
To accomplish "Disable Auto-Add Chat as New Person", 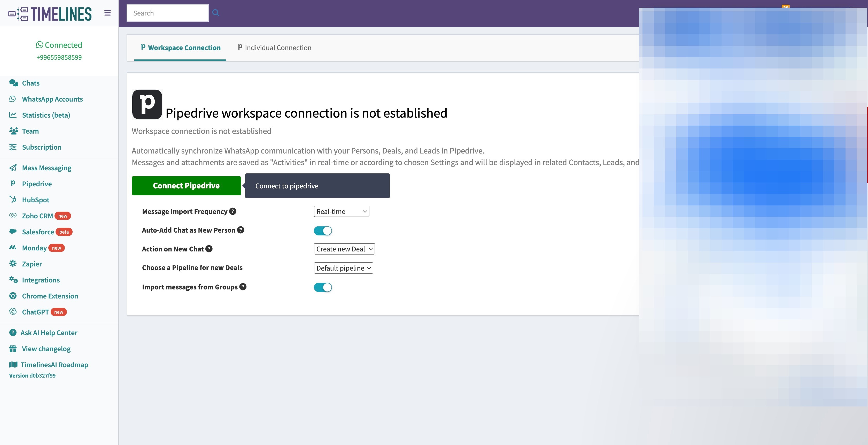I will (x=322, y=231).
